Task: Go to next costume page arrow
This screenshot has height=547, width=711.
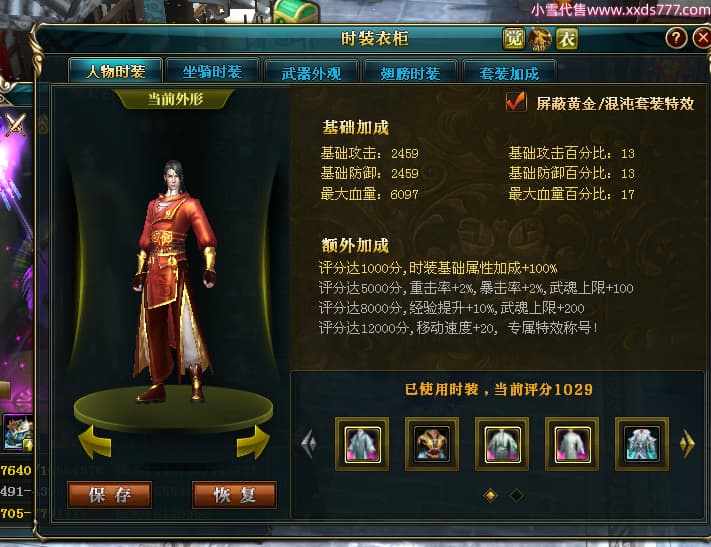Action: [687, 443]
